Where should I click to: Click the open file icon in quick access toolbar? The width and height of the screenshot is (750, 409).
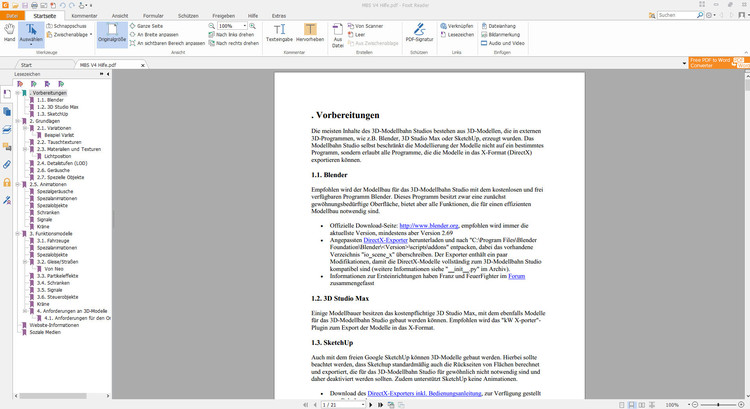tap(15, 5)
